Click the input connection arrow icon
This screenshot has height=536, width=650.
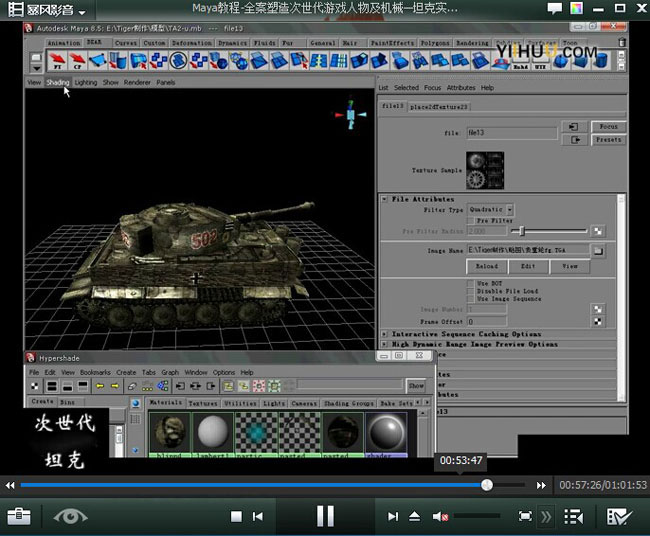coord(574,127)
